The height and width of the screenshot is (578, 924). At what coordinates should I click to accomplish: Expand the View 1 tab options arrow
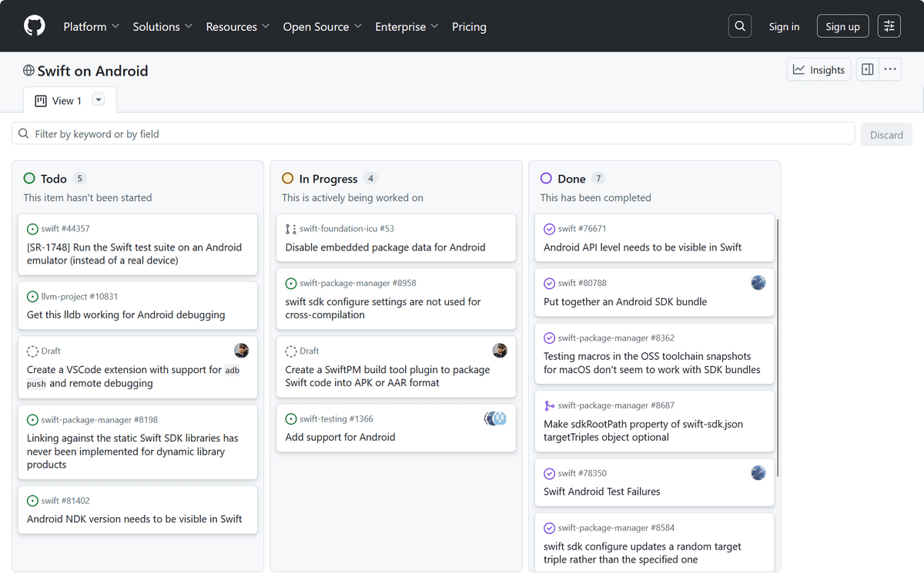pyautogui.click(x=98, y=100)
